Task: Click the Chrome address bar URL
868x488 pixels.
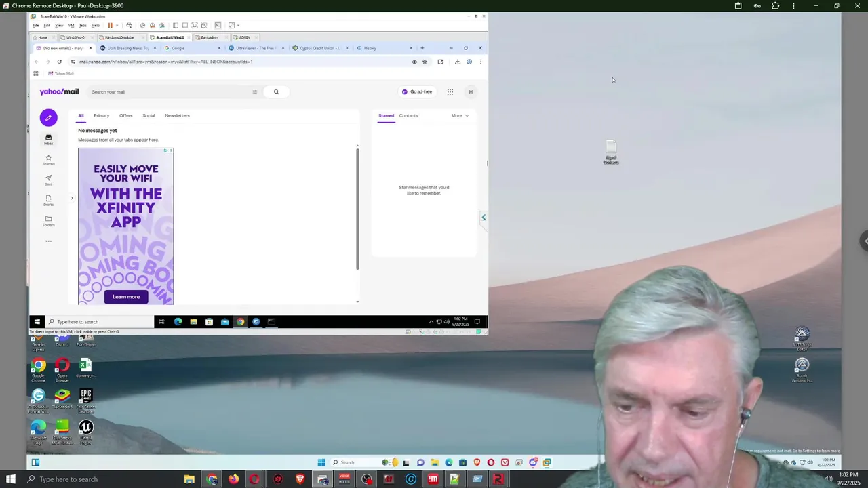Action: (165, 62)
